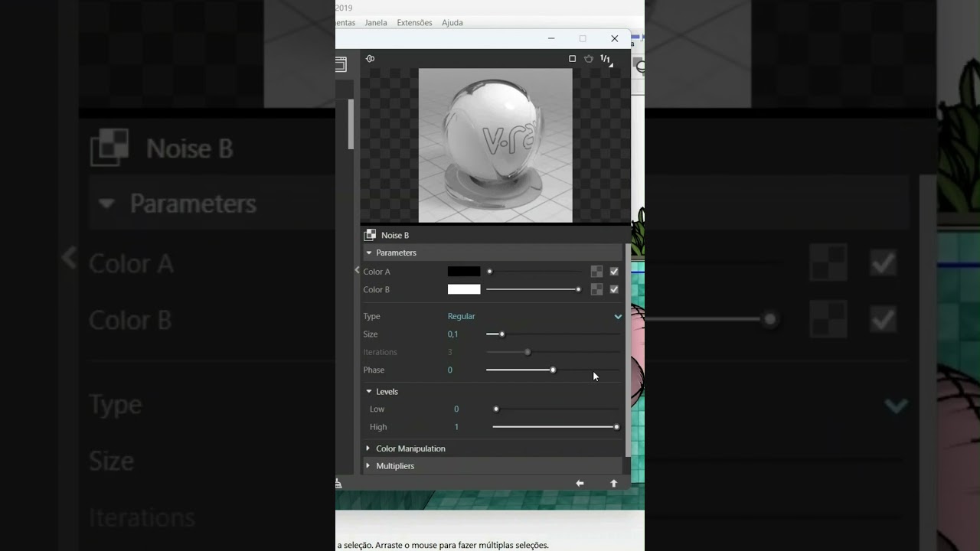Click the Color A label
Viewport: 980px width, 551px height.
coord(377,272)
